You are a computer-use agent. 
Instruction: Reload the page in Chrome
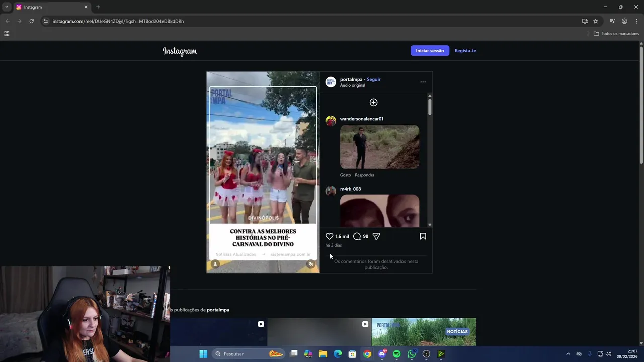tap(31, 21)
